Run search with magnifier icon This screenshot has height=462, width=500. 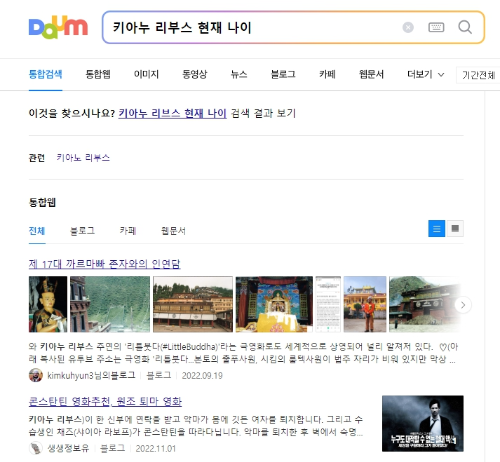465,27
